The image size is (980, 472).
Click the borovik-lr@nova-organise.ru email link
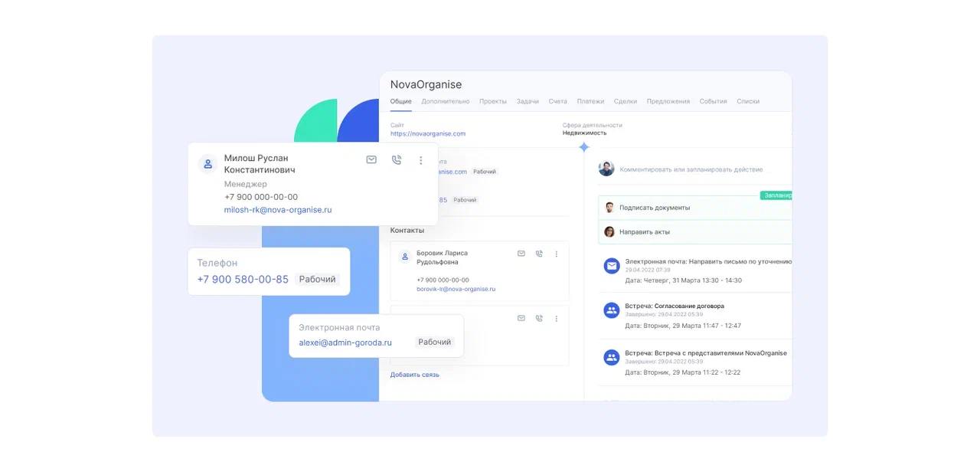coord(456,289)
